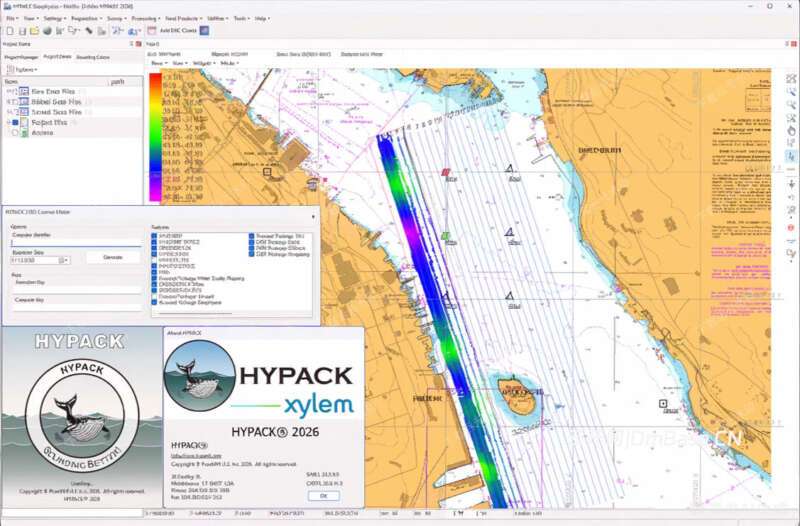
Task: Open the Settings menu
Action: pos(54,18)
